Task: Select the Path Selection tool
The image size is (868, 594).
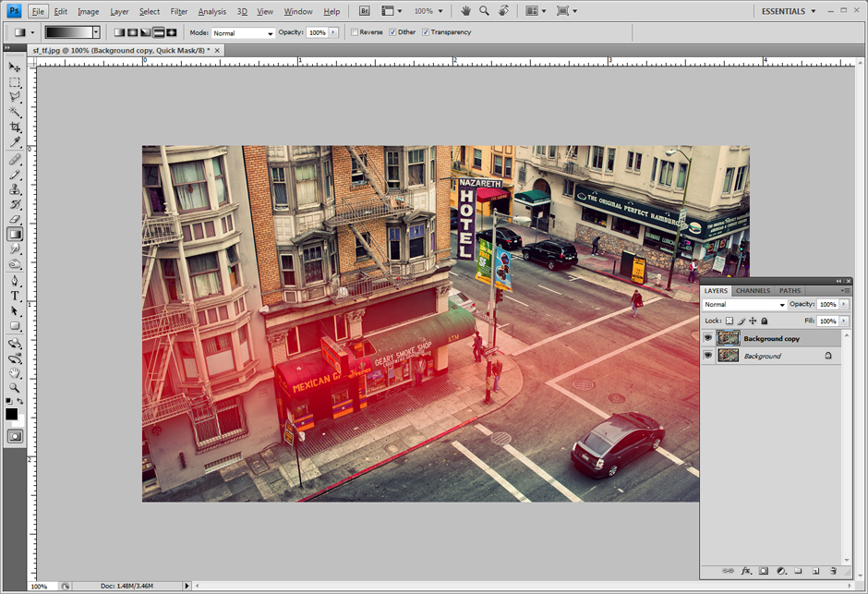Action: click(15, 311)
